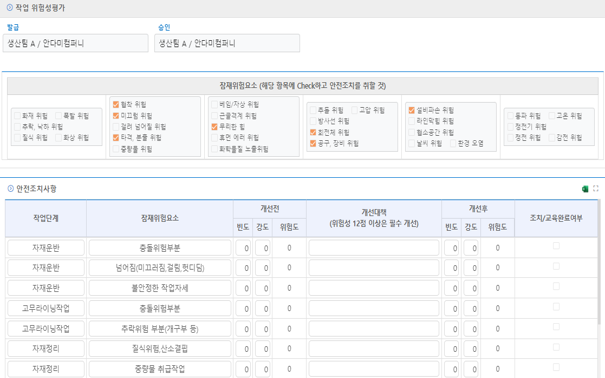This screenshot has width=605, height=378.
Task: Tick 조치/교육완료여부 checkbox in 불안정한 작업자세 row
Action: tap(556, 286)
